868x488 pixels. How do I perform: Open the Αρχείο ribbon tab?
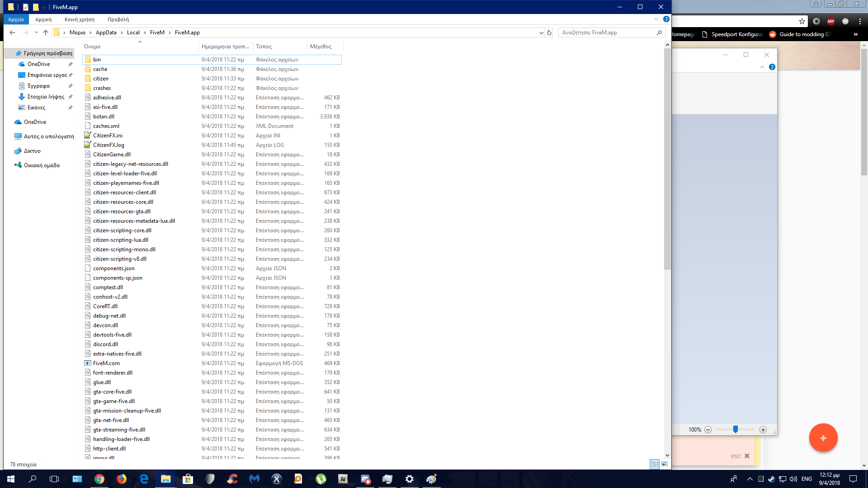tap(16, 19)
